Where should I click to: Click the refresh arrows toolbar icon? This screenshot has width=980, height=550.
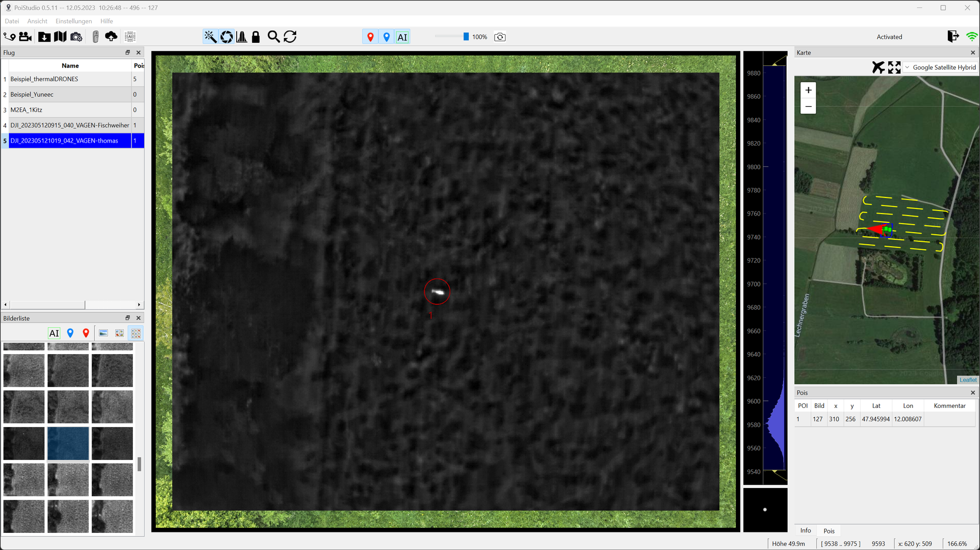point(290,37)
